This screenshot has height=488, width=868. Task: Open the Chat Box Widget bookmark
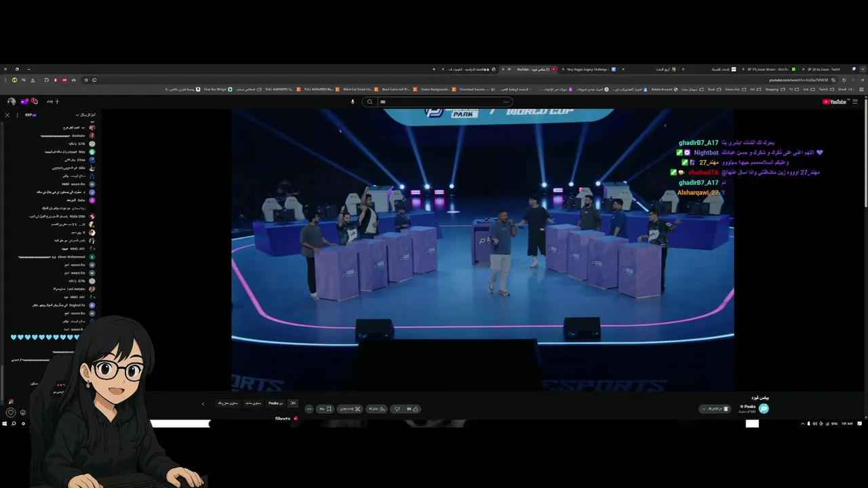pos(218,89)
